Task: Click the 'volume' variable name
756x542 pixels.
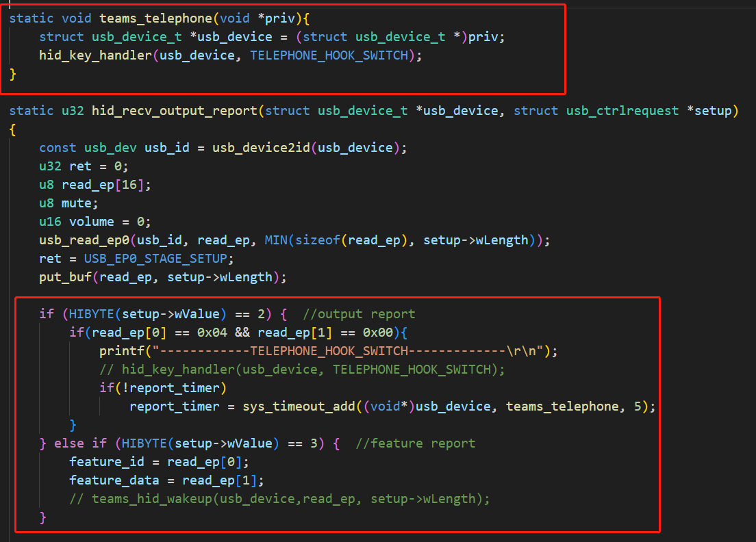Action: [x=92, y=222]
